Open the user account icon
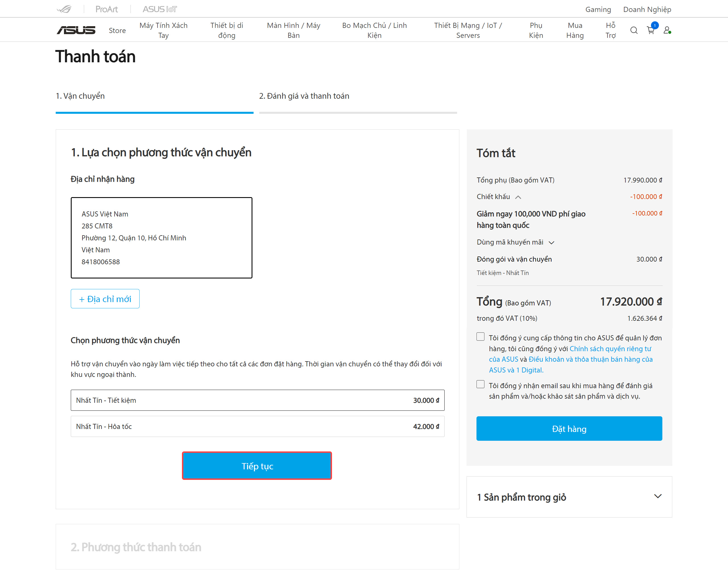Image resolution: width=728 pixels, height=578 pixels. pyautogui.click(x=667, y=30)
